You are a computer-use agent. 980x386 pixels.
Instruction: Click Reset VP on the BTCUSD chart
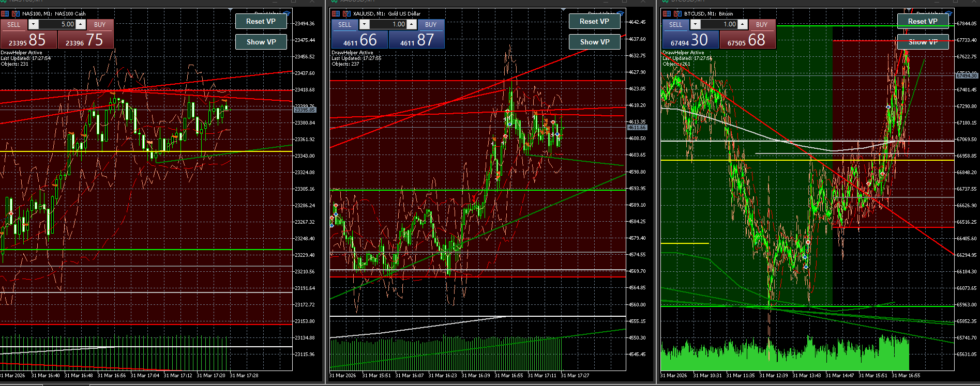coord(923,21)
